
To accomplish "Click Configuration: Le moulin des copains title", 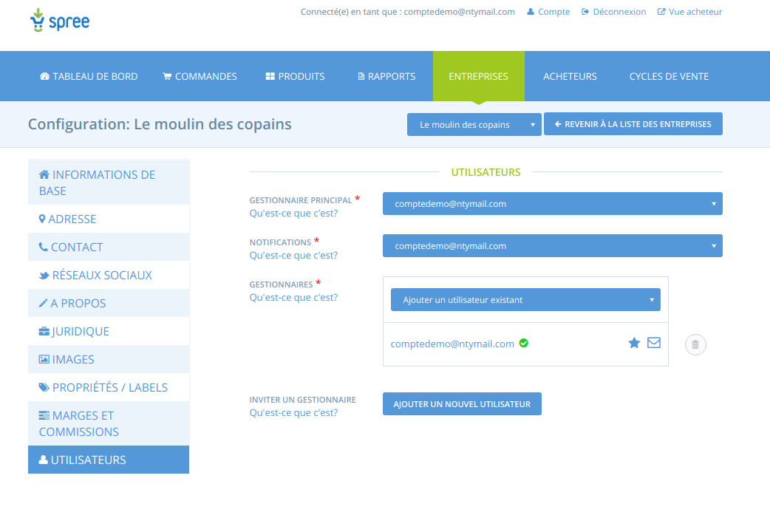I will [160, 124].
